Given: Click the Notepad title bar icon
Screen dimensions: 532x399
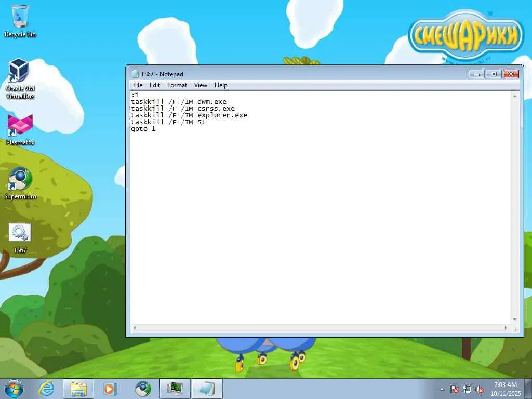Looking at the screenshot, I should (x=135, y=74).
